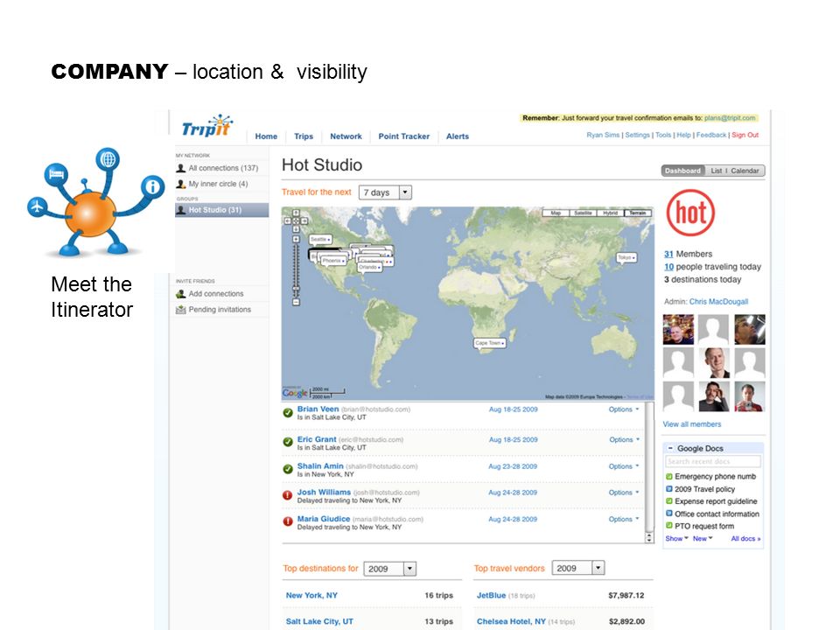Viewport: 840px width, 630px height.
Task: Click the Cape Town marker on the map
Action: (x=490, y=343)
